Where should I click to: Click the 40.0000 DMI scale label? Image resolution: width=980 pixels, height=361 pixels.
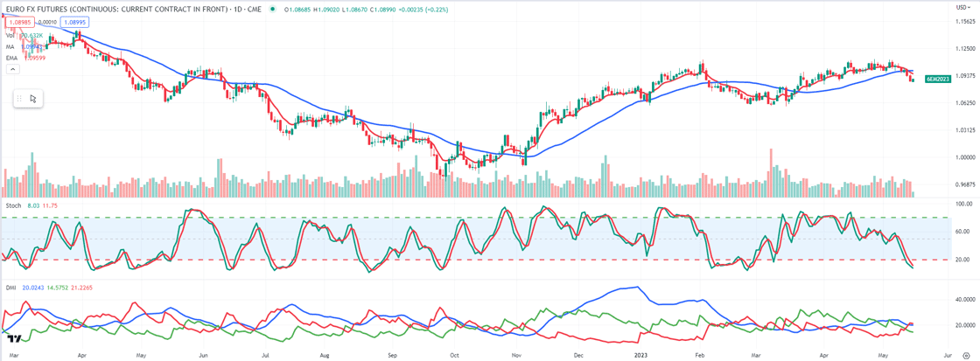point(964,300)
